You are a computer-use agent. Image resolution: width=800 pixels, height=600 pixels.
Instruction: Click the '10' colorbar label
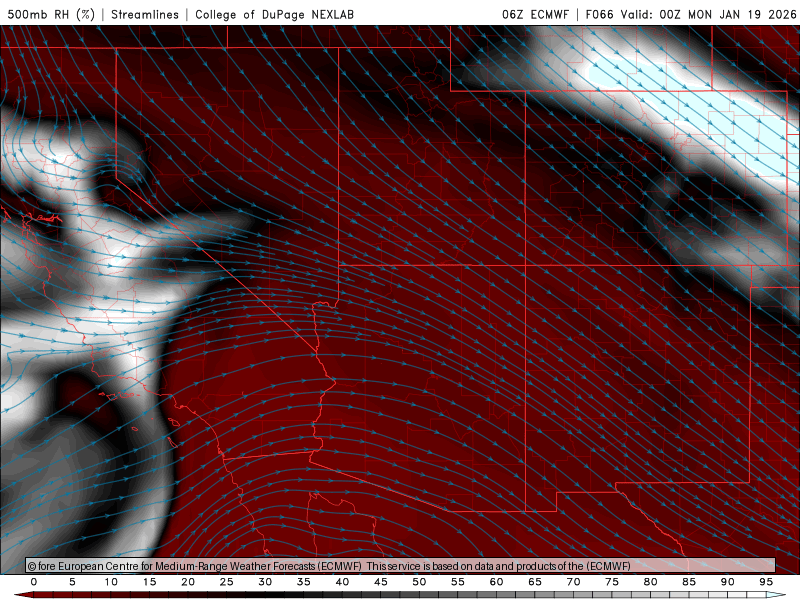[111, 582]
